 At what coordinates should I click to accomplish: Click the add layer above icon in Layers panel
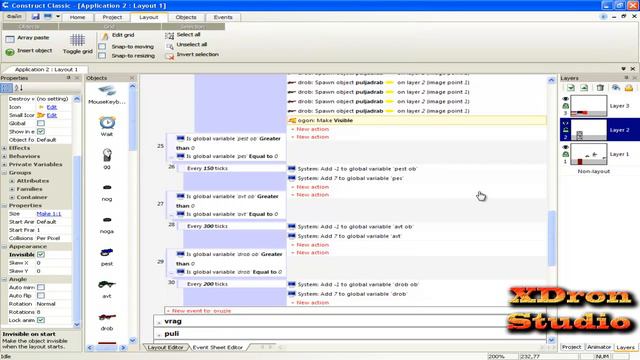(x=571, y=88)
